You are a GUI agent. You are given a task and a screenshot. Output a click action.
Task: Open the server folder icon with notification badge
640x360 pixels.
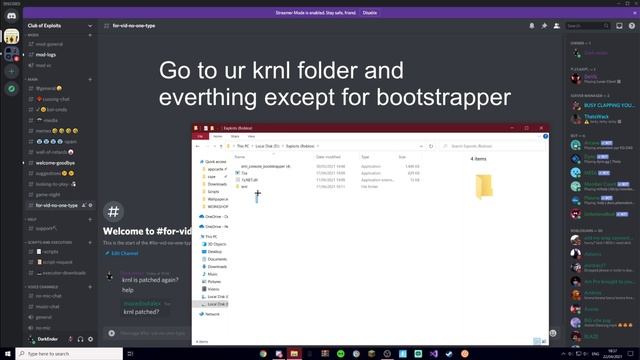tap(11, 54)
